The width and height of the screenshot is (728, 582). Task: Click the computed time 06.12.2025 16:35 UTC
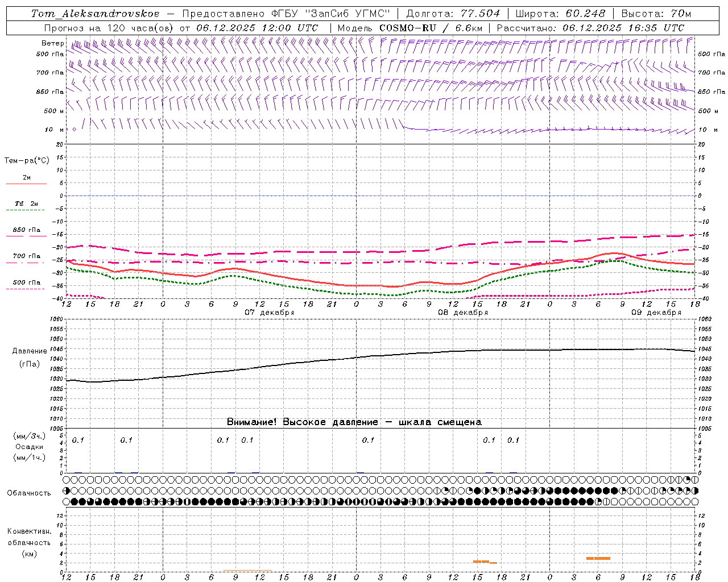point(623,28)
